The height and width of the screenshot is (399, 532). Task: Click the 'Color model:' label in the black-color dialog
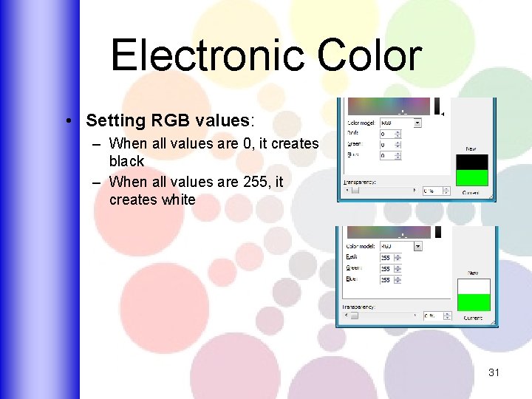coord(361,123)
